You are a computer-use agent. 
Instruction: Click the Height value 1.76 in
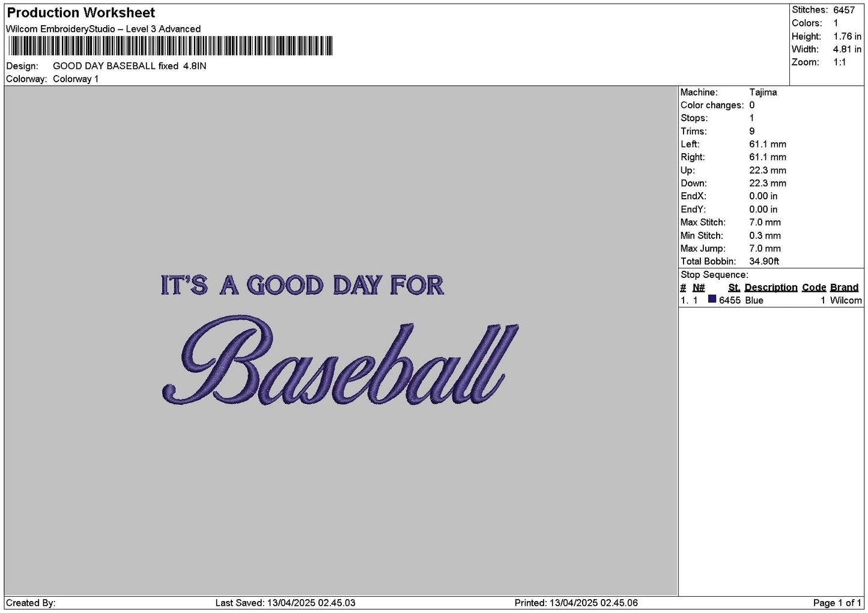point(847,37)
